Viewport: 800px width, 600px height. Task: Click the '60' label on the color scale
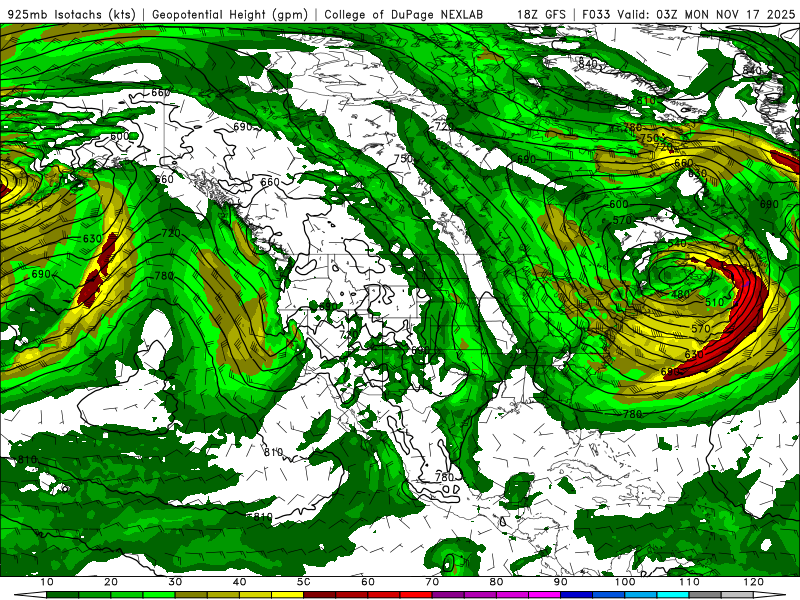pyautogui.click(x=368, y=582)
